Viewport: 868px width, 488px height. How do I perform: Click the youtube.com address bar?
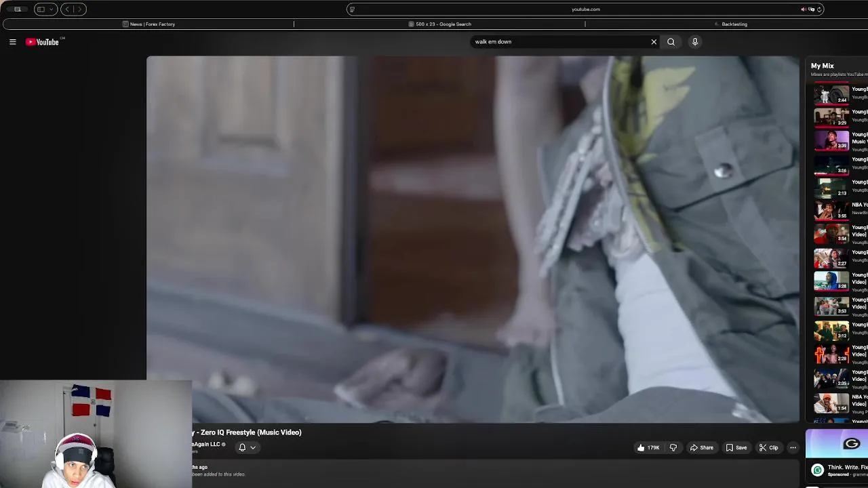tap(585, 9)
